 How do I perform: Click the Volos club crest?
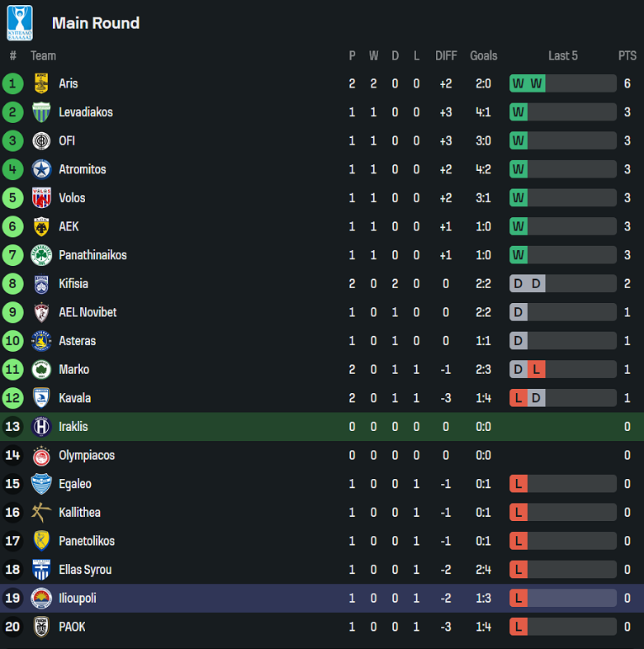41,198
